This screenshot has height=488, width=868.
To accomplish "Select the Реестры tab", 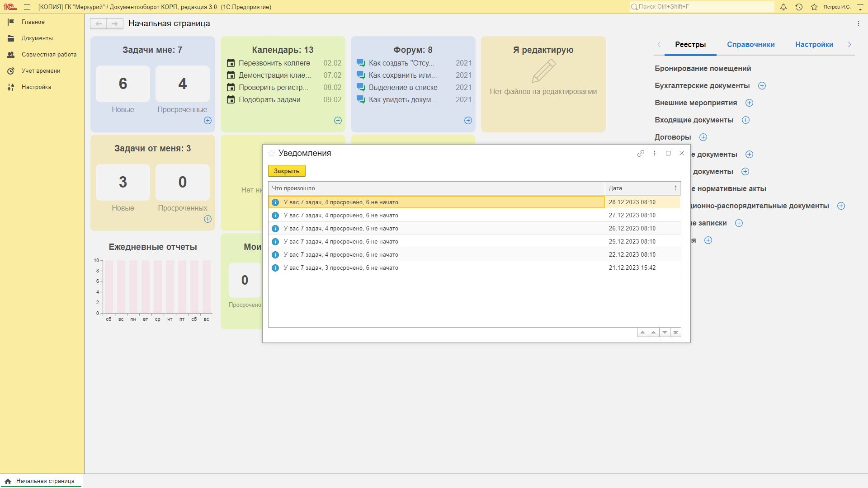I will 690,44.
